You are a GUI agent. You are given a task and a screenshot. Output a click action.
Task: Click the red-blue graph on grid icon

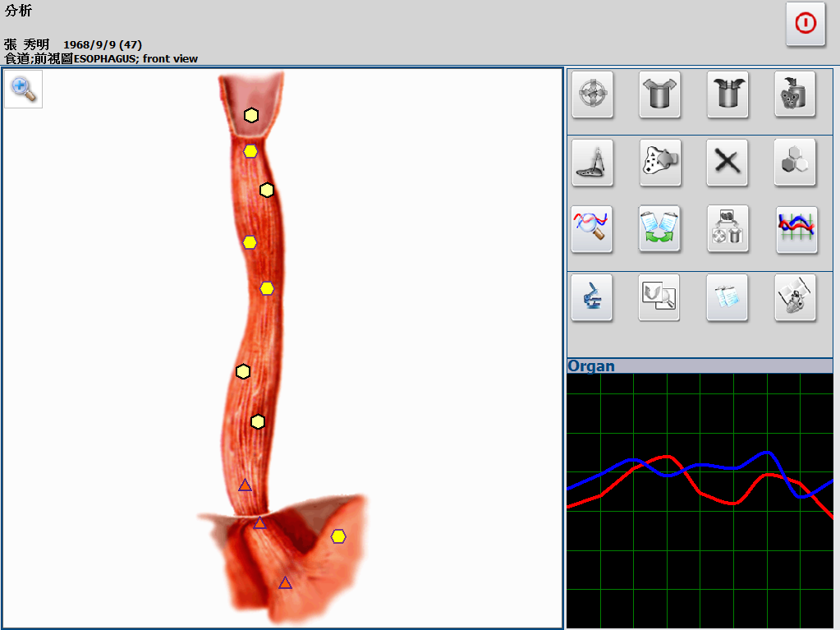coord(795,229)
